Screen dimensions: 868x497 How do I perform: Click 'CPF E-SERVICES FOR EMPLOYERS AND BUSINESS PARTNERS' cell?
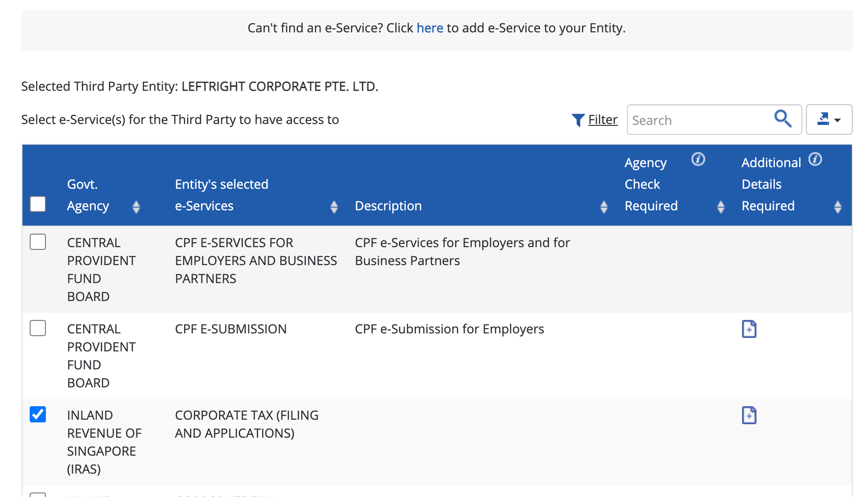pos(256,261)
